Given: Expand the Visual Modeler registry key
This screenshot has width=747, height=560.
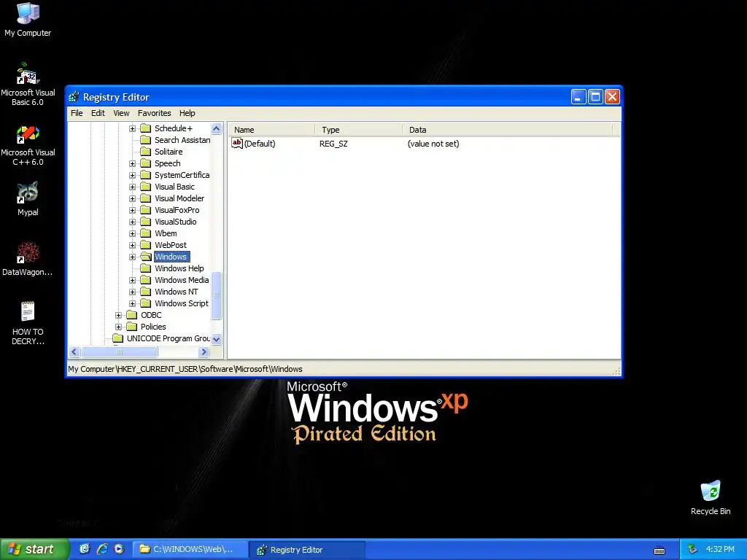Looking at the screenshot, I should (x=133, y=198).
